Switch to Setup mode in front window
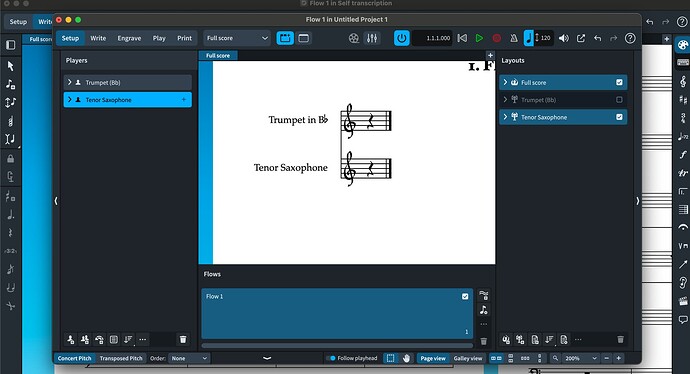The height and width of the screenshot is (374, 690). (70, 38)
